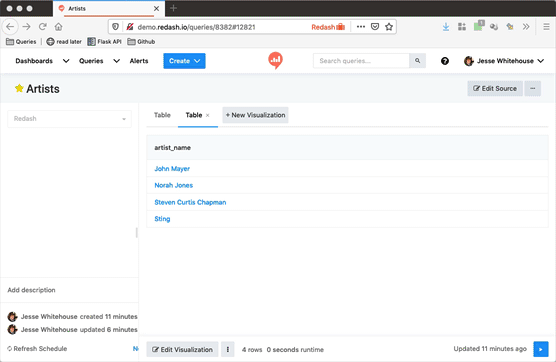Image resolution: width=556 pixels, height=362 pixels.
Task: Open the Redash data source dropdown
Action: pyautogui.click(x=70, y=119)
